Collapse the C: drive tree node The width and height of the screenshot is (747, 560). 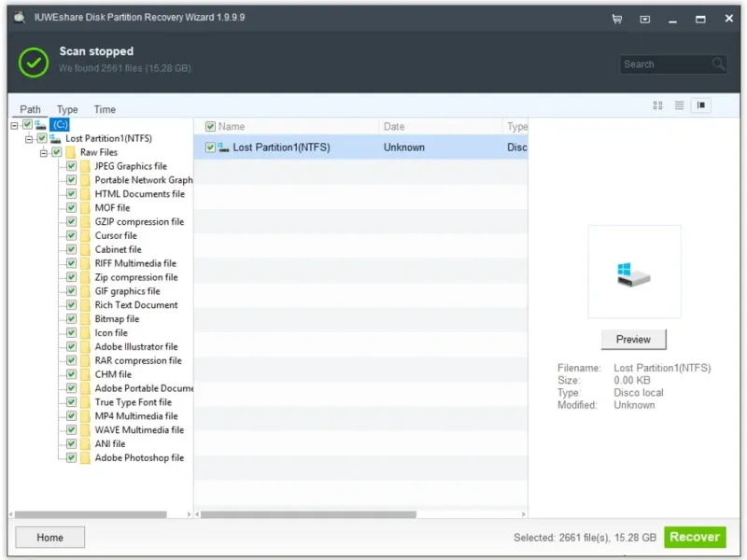pos(15,125)
